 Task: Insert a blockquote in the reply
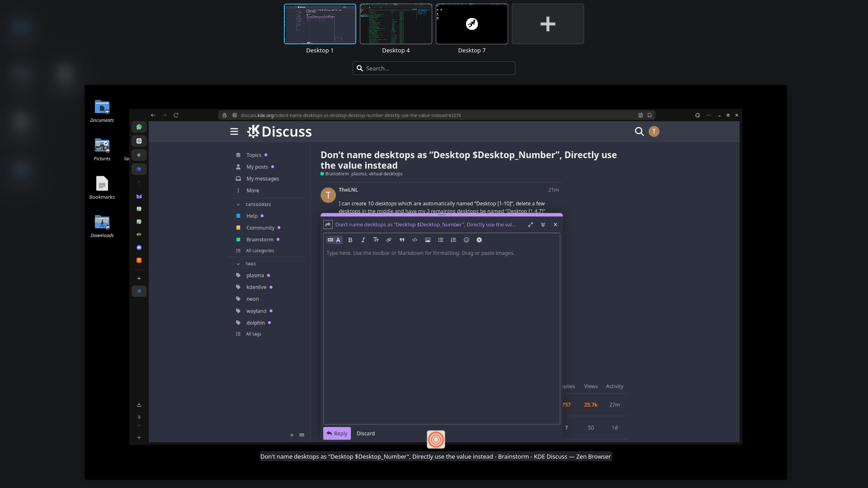pyautogui.click(x=402, y=240)
